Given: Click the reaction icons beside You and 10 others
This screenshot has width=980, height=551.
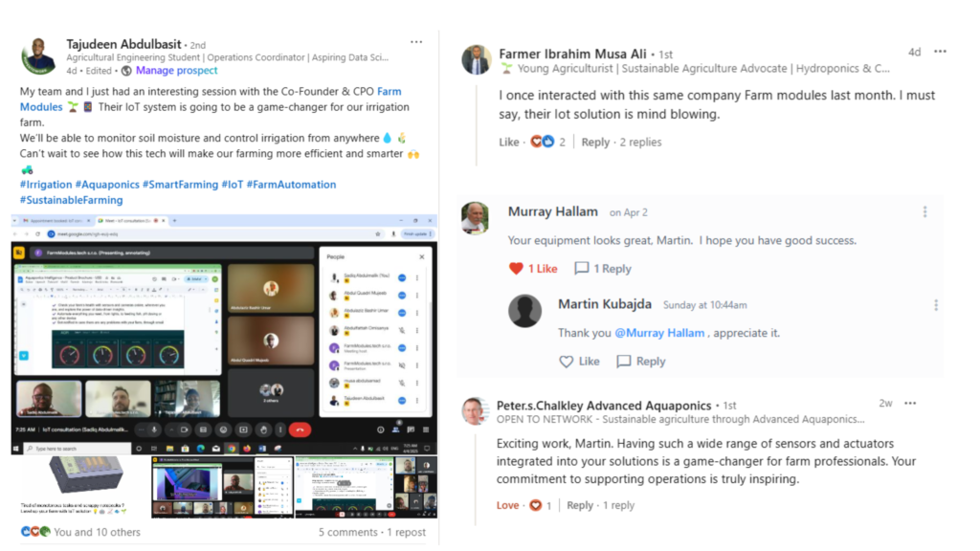Looking at the screenshot, I should pyautogui.click(x=35, y=532).
